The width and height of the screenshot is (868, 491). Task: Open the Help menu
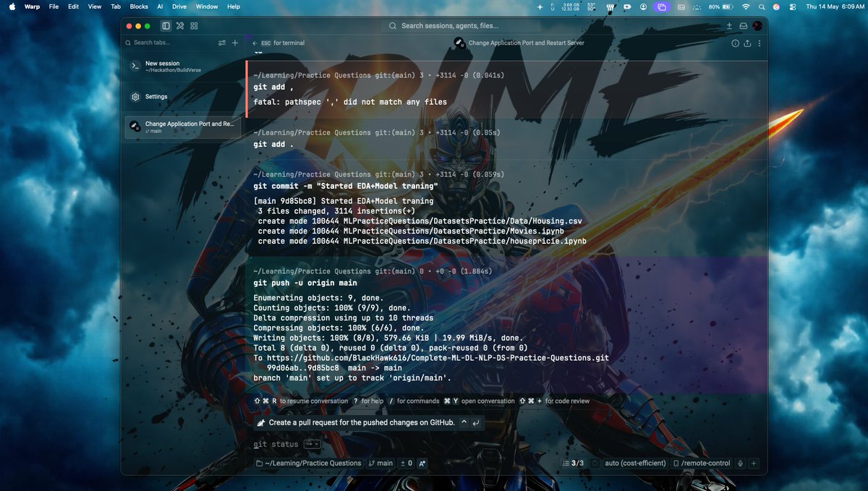[234, 7]
